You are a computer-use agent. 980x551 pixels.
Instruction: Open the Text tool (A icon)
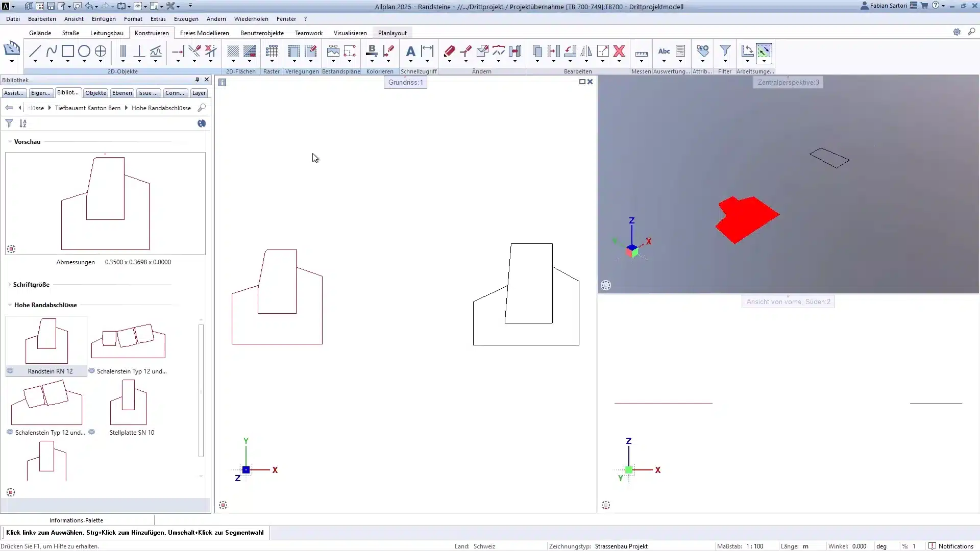(410, 52)
